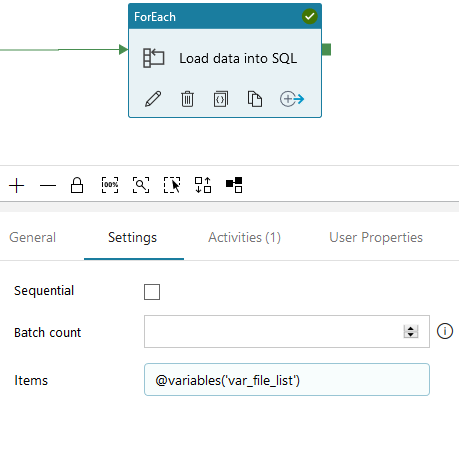The width and height of the screenshot is (459, 468).
Task: Open the canvas layout options icon
Action: [234, 185]
